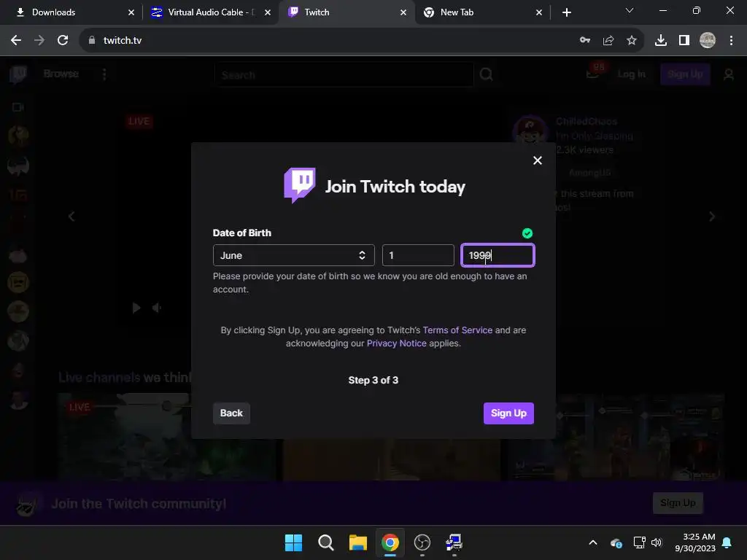
Task: Click the birth year input field
Action: pyautogui.click(x=498, y=255)
